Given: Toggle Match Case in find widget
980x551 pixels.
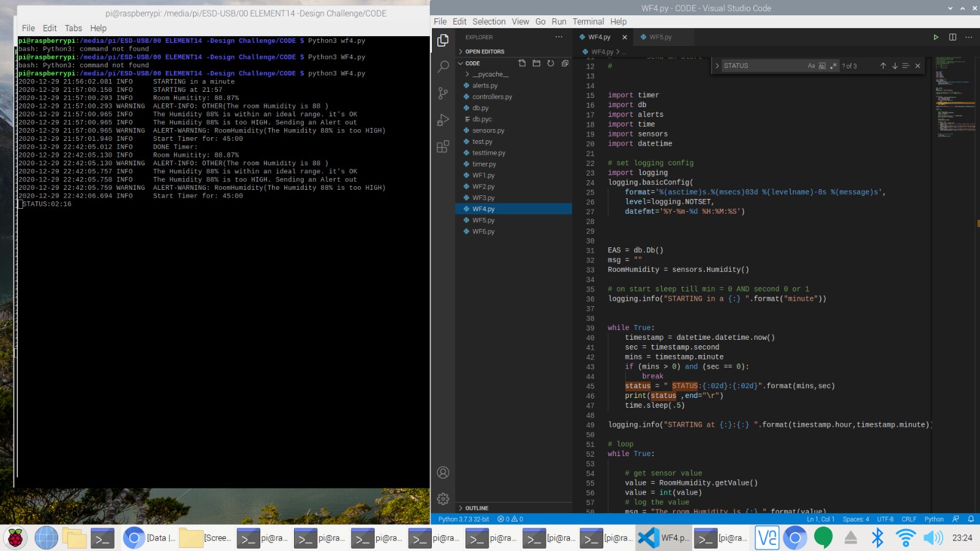Looking at the screenshot, I should coord(811,66).
